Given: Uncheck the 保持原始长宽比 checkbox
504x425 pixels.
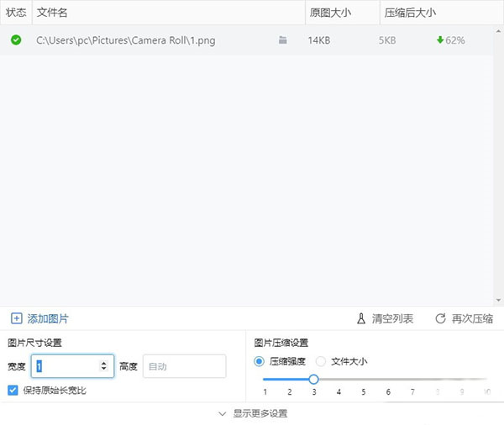Looking at the screenshot, I should point(13,391).
